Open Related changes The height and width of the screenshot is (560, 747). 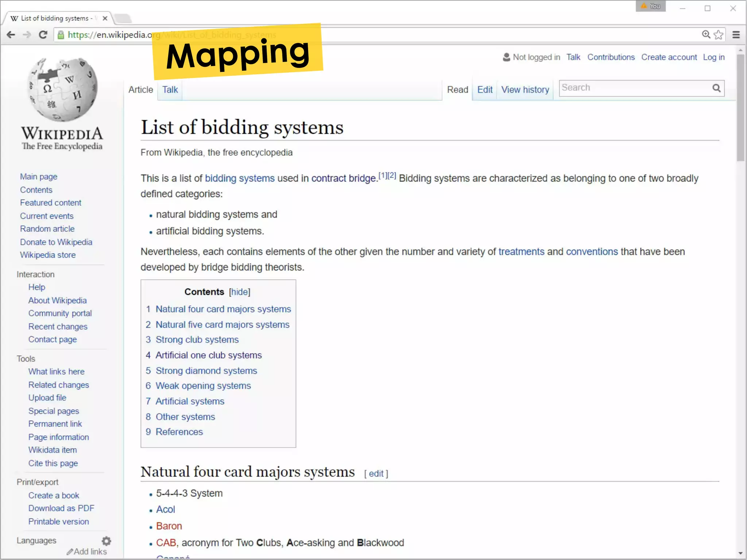click(x=59, y=385)
